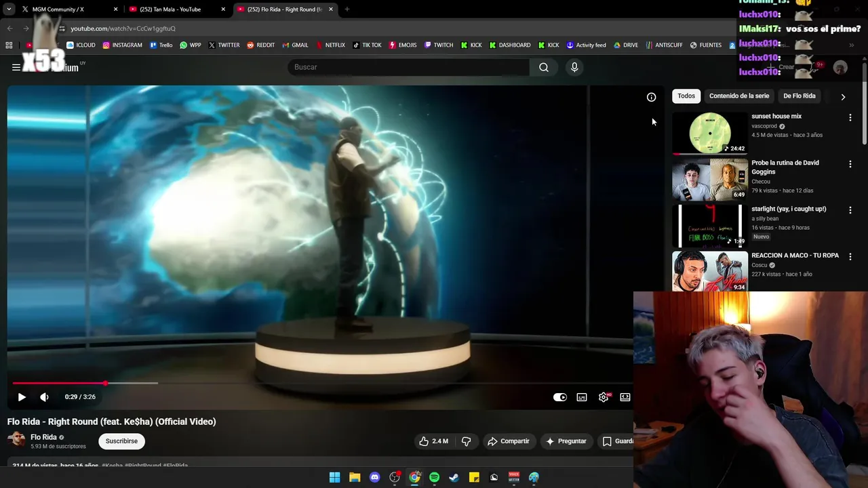
Task: Like the Flo Rida video
Action: pos(433,441)
